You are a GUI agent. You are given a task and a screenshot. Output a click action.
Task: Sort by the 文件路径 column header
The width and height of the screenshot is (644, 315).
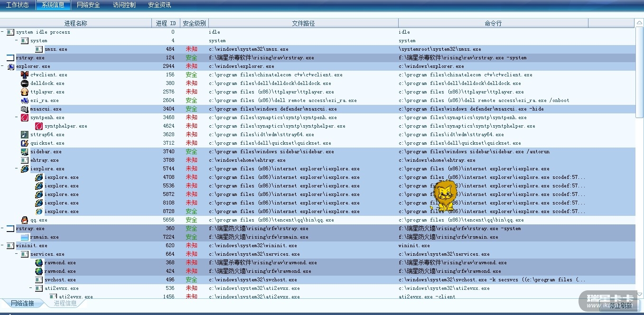point(303,23)
